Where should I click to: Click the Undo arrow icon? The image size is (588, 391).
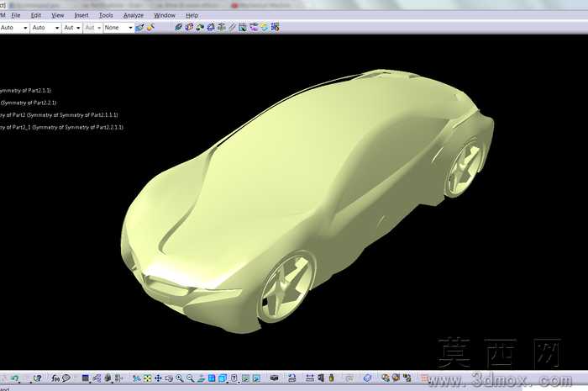point(14,378)
